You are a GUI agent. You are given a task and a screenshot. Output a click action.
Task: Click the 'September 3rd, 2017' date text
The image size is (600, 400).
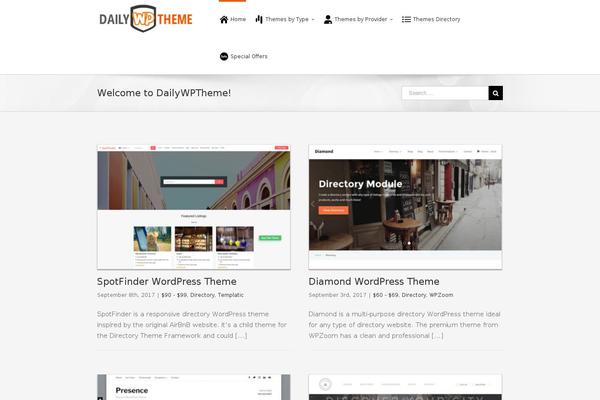(x=338, y=295)
